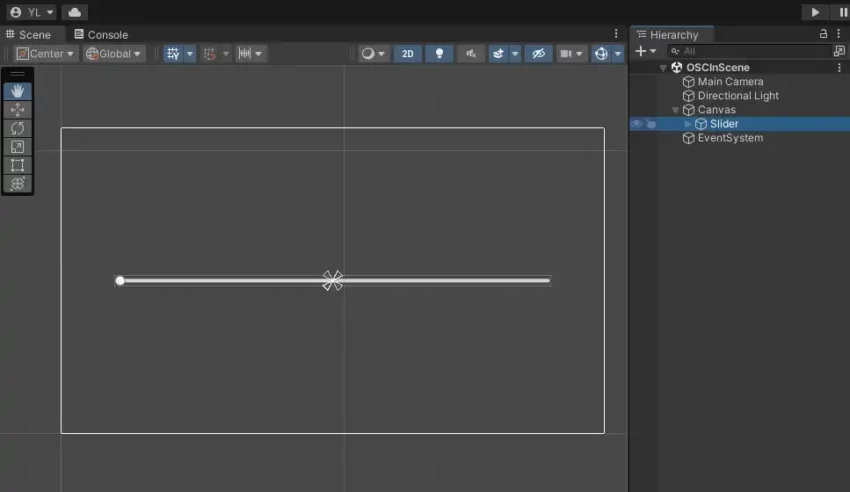Switch to the Scene tab
Image resolution: width=850 pixels, height=492 pixels.
tap(28, 34)
